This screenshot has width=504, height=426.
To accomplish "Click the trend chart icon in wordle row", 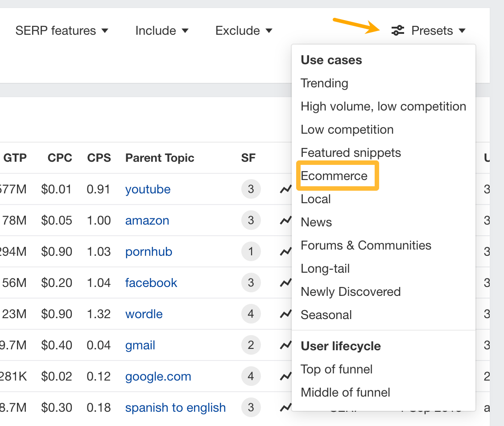I will 285,314.
